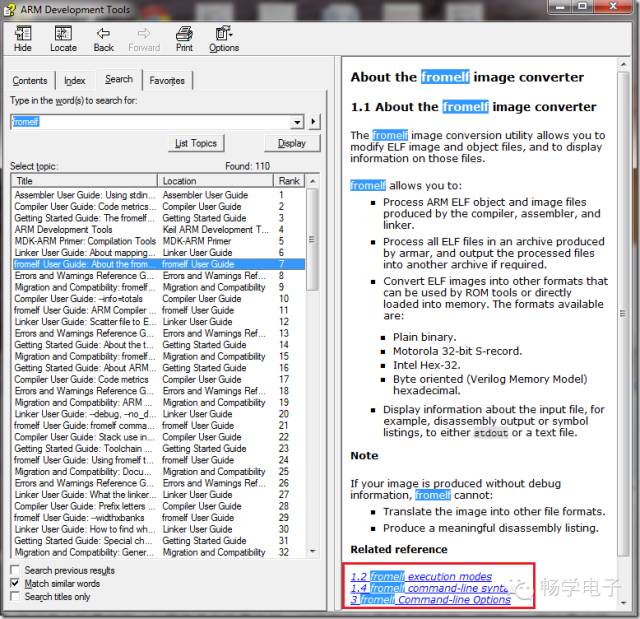Click results list scroll down arrow
The image size is (640, 619).
pyautogui.click(x=313, y=551)
